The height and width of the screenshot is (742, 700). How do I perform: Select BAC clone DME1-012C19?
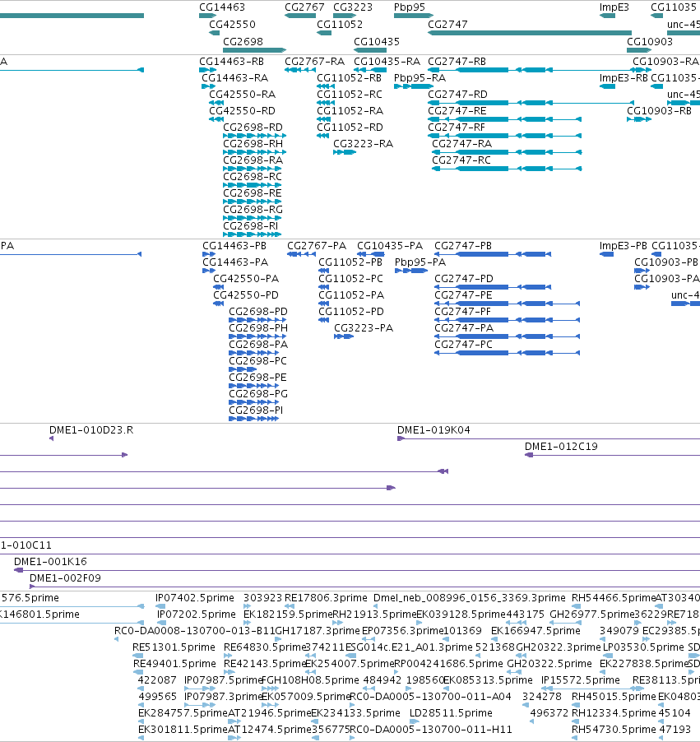(561, 446)
